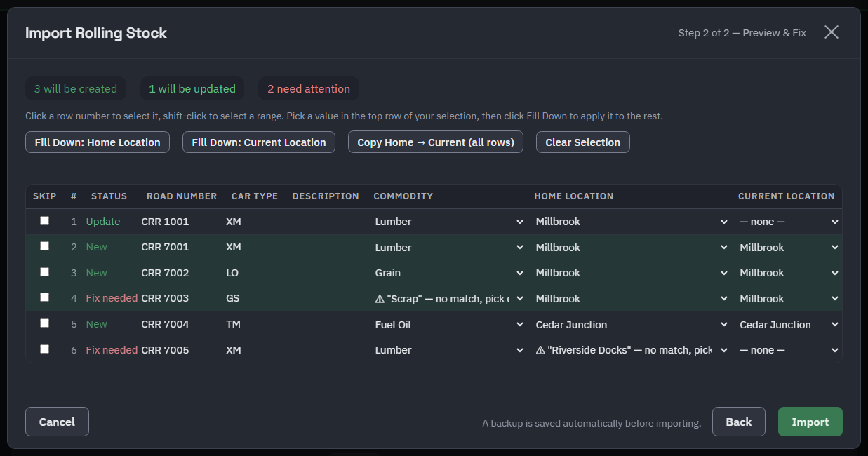Screen dimensions: 868x456
Task: Tick skip checkbox for CRR 7003
Action: point(45,297)
